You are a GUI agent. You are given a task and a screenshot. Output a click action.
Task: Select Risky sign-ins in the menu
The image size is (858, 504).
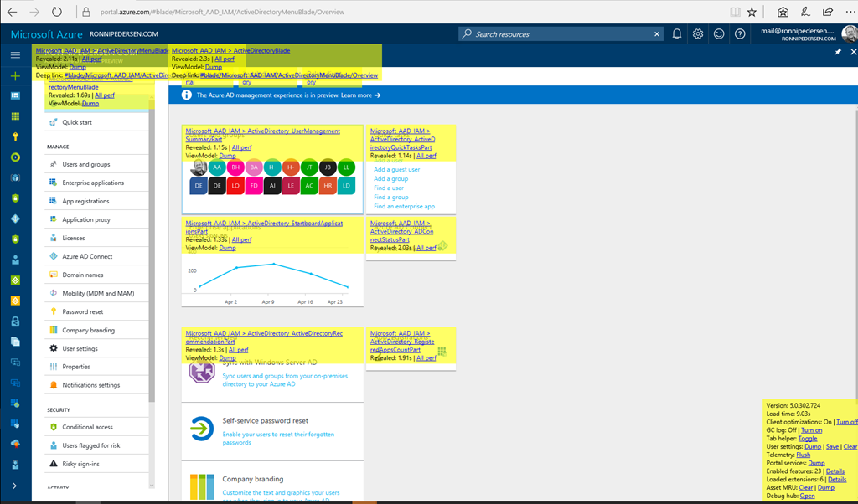point(97,464)
